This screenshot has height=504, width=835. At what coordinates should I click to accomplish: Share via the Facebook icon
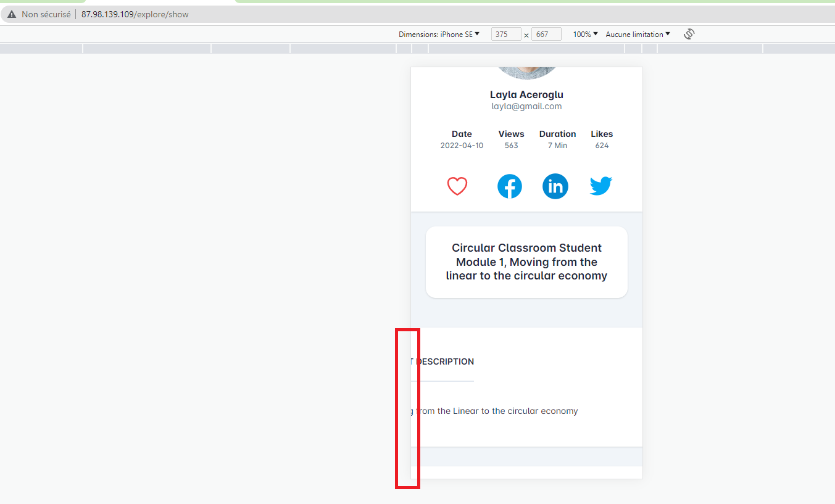click(510, 186)
